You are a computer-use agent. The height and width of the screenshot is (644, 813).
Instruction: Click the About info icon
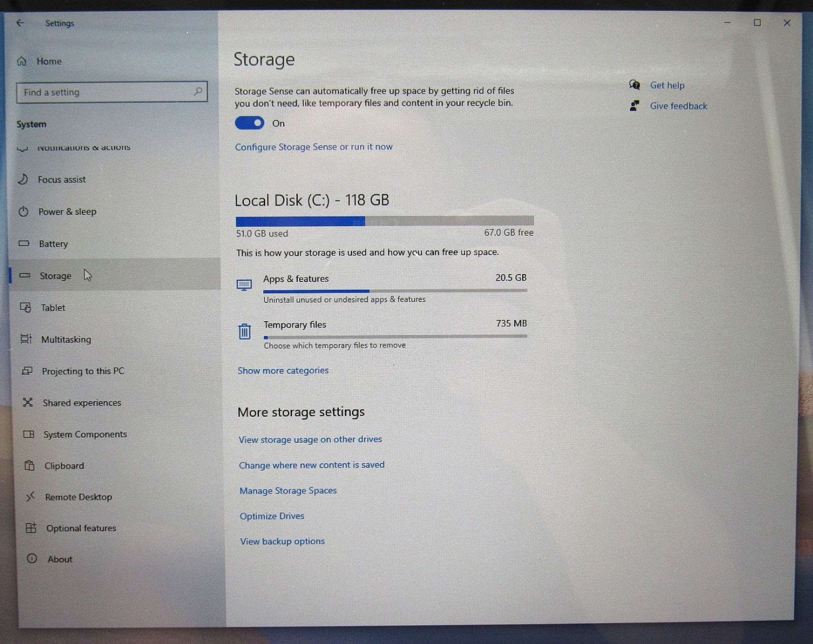tap(32, 559)
